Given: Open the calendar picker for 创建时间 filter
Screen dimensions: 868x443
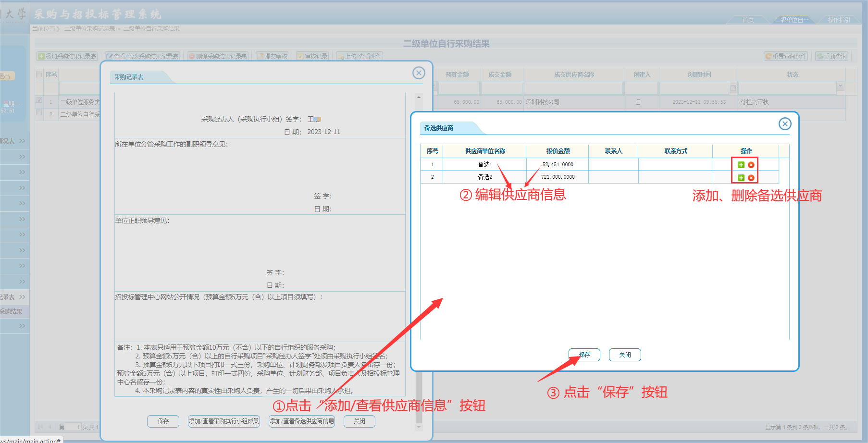Looking at the screenshot, I should click(x=733, y=88).
